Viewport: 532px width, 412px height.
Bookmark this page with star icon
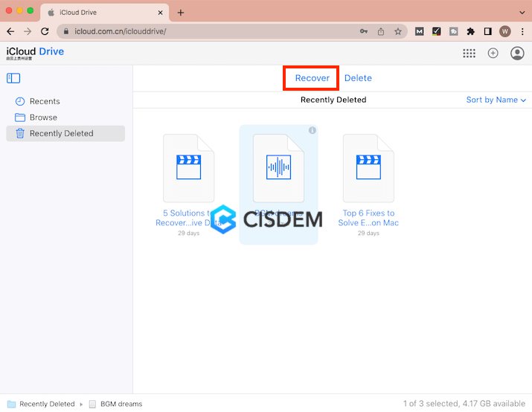[398, 31]
